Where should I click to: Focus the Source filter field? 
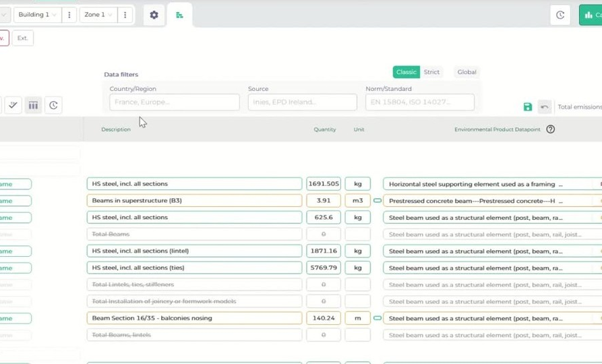tap(302, 102)
